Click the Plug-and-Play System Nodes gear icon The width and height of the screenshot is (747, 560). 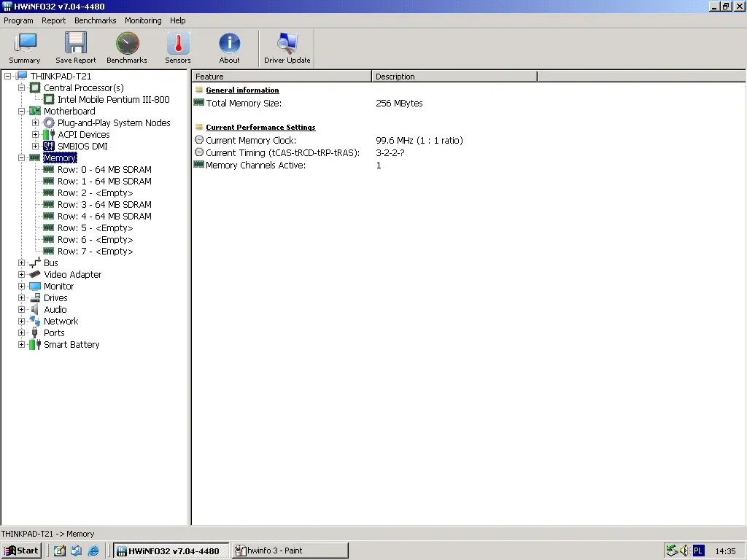(49, 122)
